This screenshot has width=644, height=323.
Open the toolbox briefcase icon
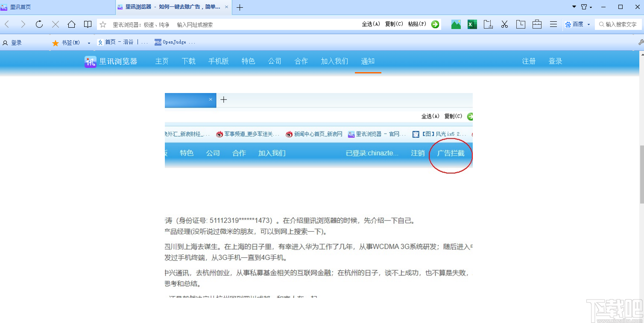click(537, 24)
